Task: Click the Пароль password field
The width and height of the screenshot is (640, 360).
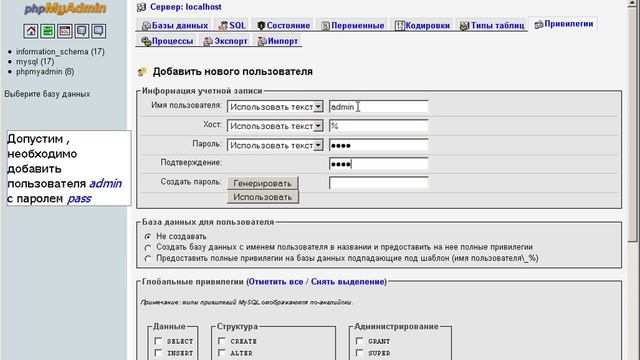Action: 378,145
